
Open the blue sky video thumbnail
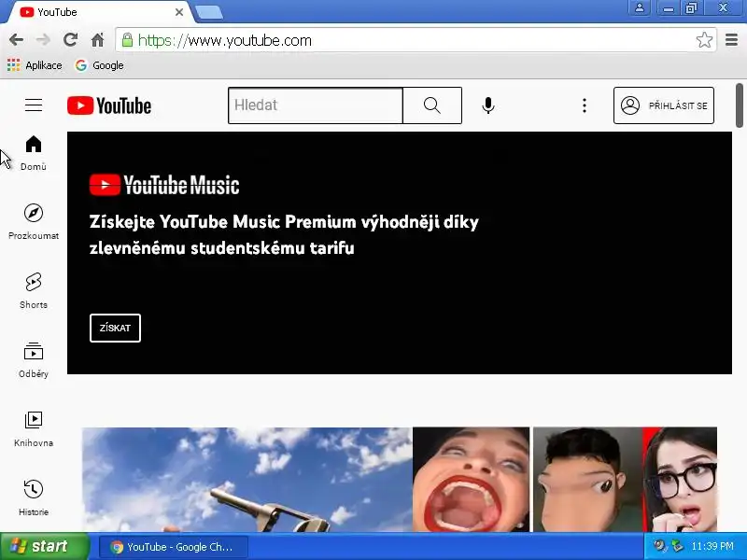pos(247,479)
